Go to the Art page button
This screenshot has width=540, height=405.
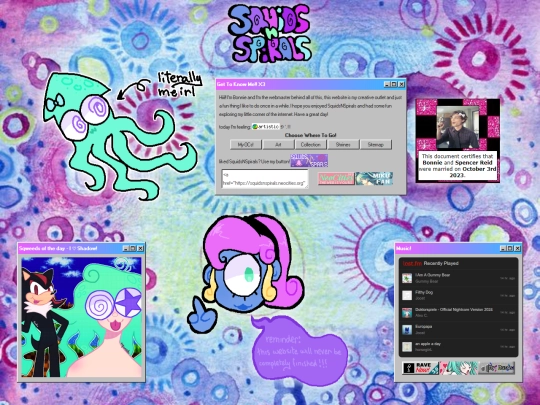click(x=278, y=145)
